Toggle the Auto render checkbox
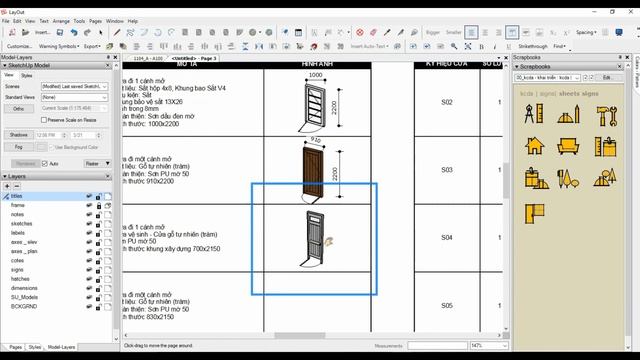The image size is (640, 360). click(45, 164)
